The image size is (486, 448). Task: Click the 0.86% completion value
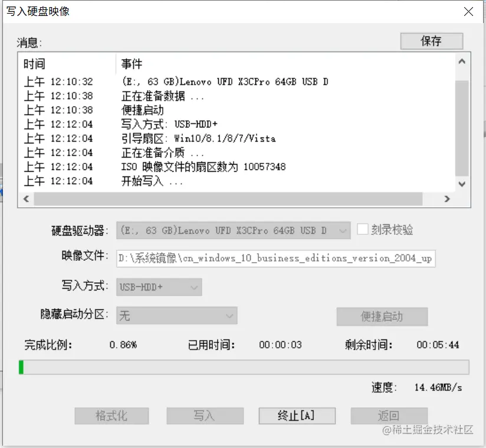(x=123, y=345)
